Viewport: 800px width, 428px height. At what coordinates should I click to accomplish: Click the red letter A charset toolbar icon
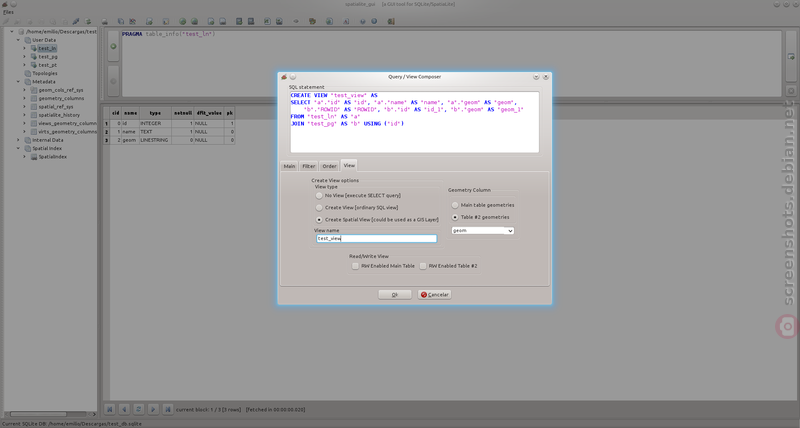click(x=346, y=21)
